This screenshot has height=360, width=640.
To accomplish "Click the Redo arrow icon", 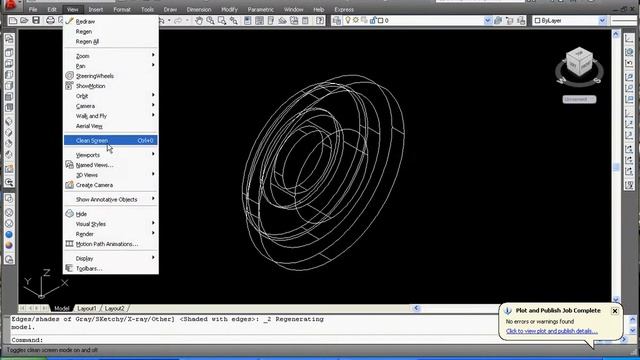I will (178, 20).
